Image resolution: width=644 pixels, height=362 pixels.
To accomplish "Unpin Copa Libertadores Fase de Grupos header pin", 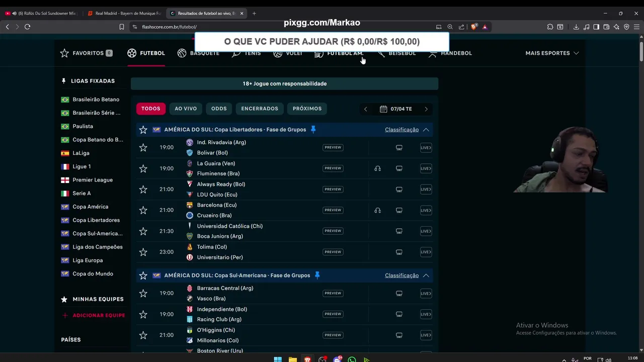I will point(313,129).
